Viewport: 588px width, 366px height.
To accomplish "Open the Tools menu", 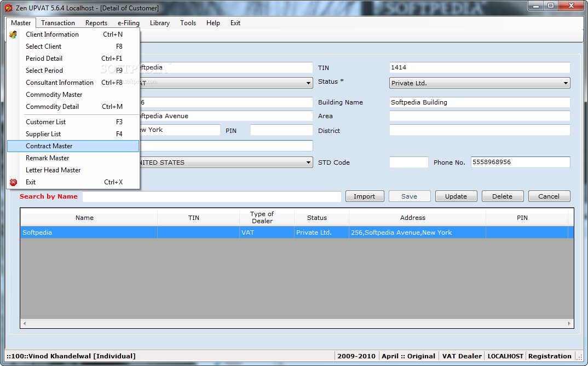I will pyautogui.click(x=188, y=23).
